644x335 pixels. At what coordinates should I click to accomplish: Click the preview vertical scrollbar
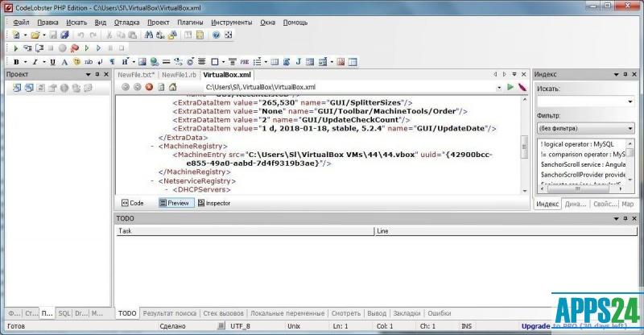(525, 145)
